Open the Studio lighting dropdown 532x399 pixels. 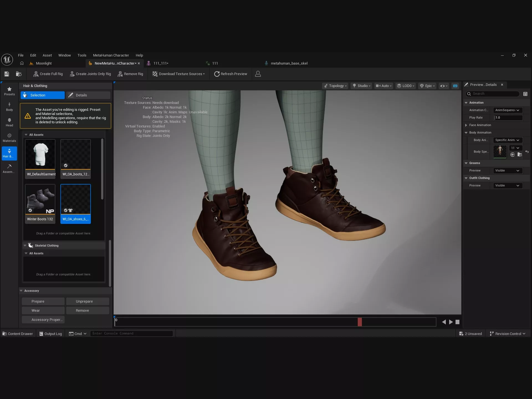361,86
